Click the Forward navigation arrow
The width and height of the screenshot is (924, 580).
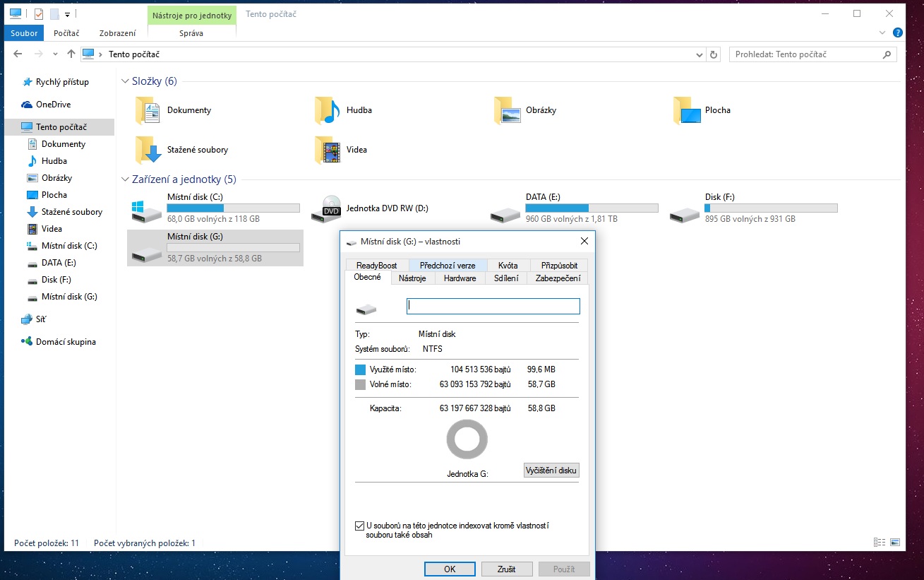40,54
